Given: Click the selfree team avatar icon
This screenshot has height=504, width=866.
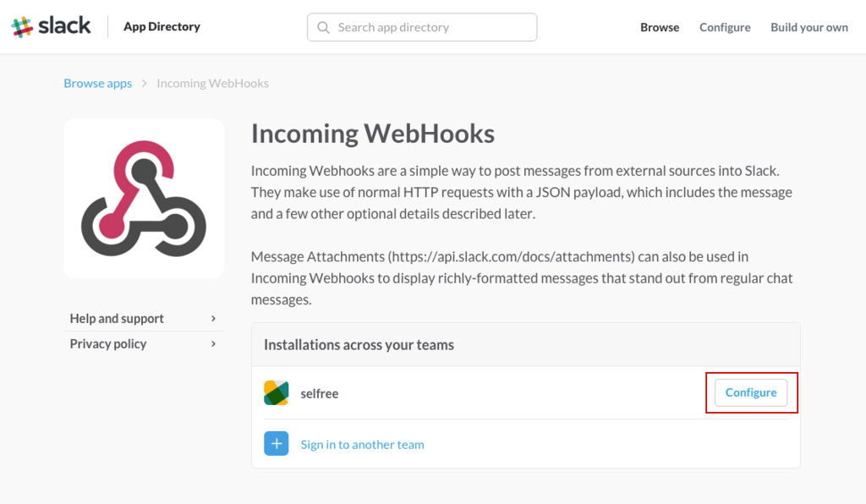Looking at the screenshot, I should [x=277, y=393].
